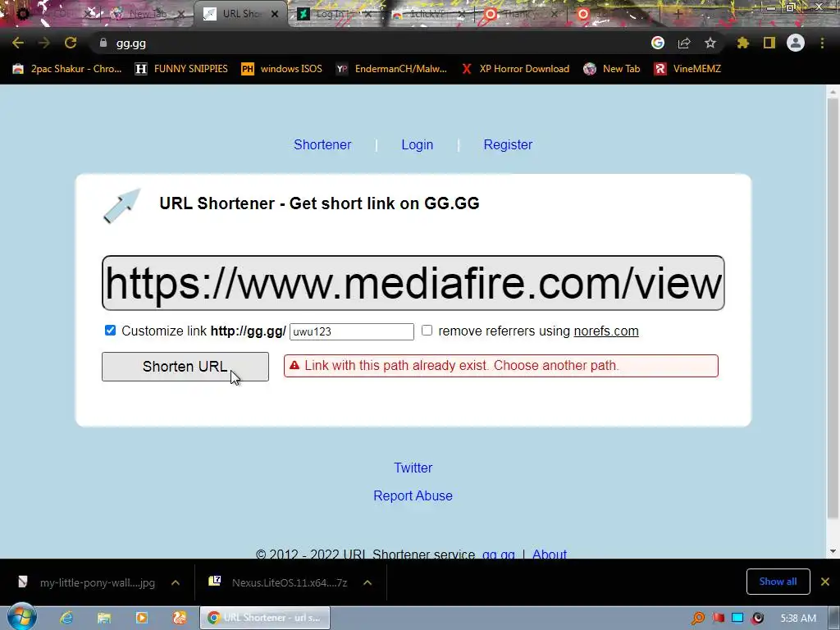Click the gg.gg address bar
This screenshot has height=630, width=840.
[x=370, y=43]
